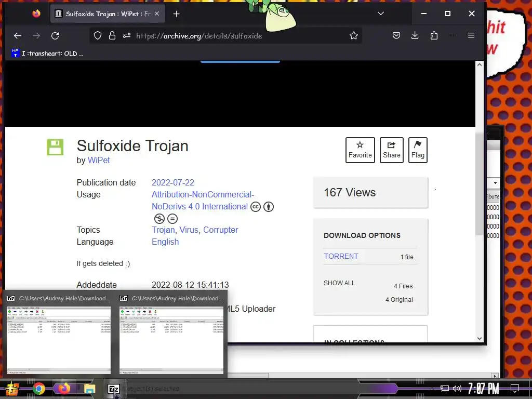Show hidden tray icons chevron
This screenshot has width=532, height=399.
[x=432, y=389]
